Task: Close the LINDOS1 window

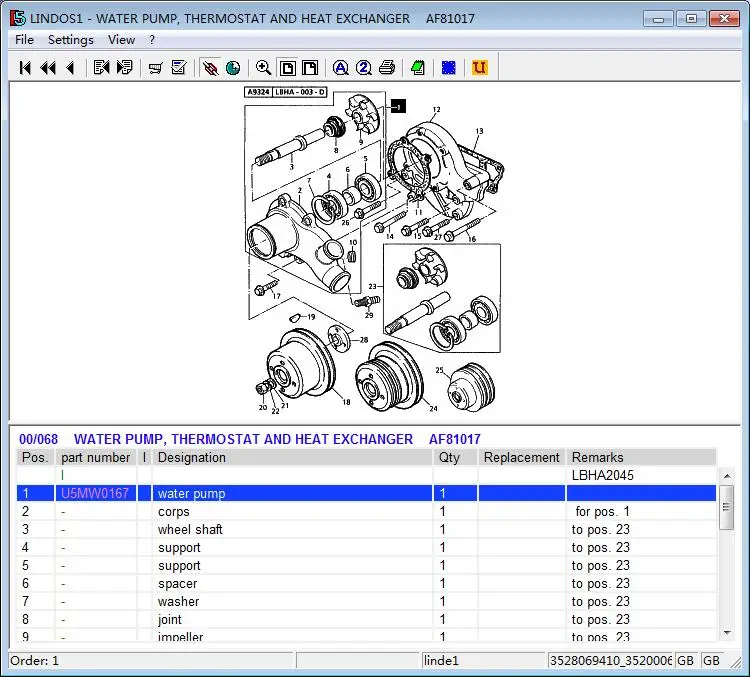Action: (724, 19)
